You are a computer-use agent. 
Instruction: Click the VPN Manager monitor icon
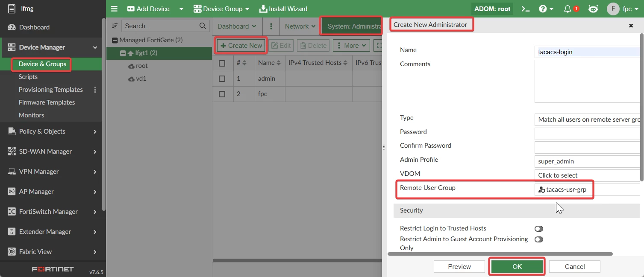[x=12, y=172]
